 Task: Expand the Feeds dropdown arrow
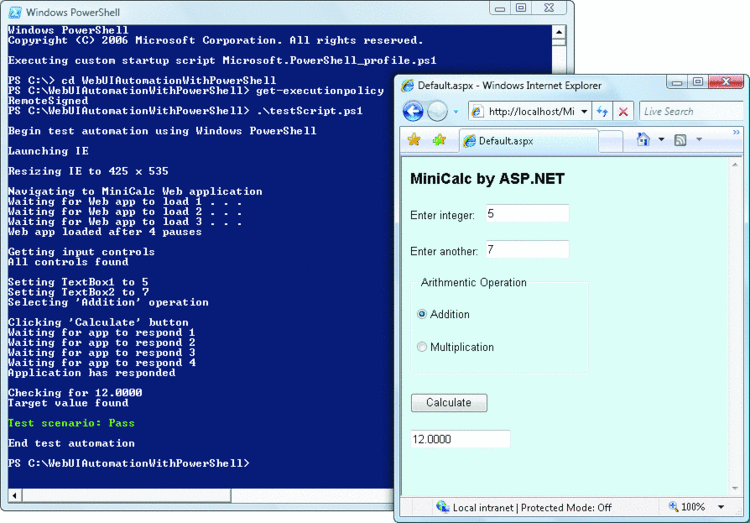pyautogui.click(x=699, y=139)
